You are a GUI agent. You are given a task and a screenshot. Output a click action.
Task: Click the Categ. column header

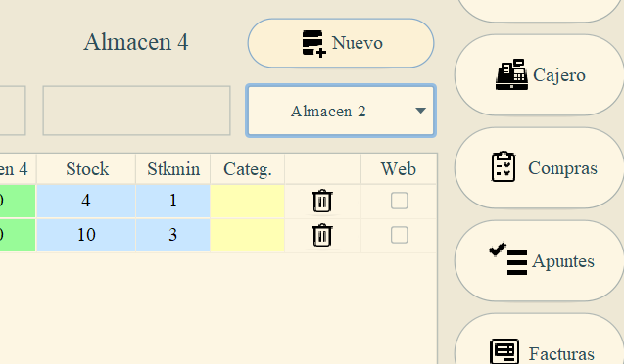[248, 169]
